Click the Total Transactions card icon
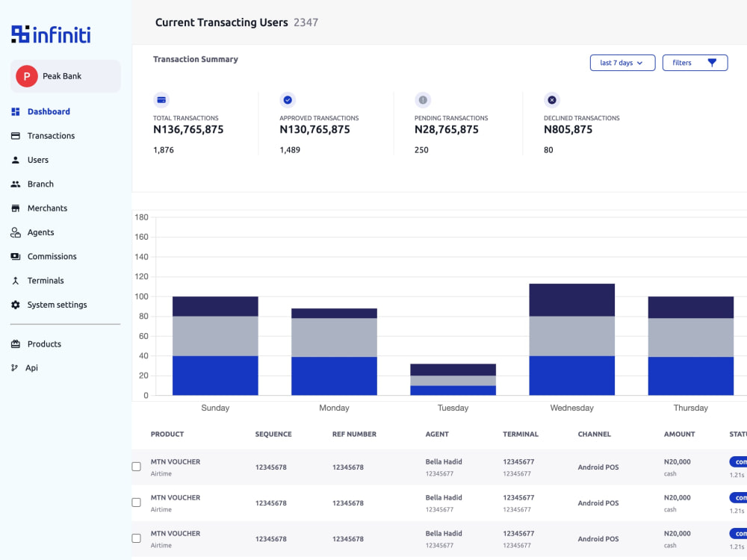This screenshot has width=747, height=560. click(x=161, y=100)
